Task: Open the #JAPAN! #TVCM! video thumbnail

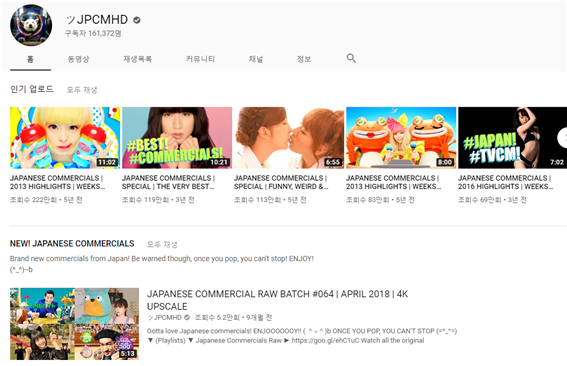Action: [512, 138]
